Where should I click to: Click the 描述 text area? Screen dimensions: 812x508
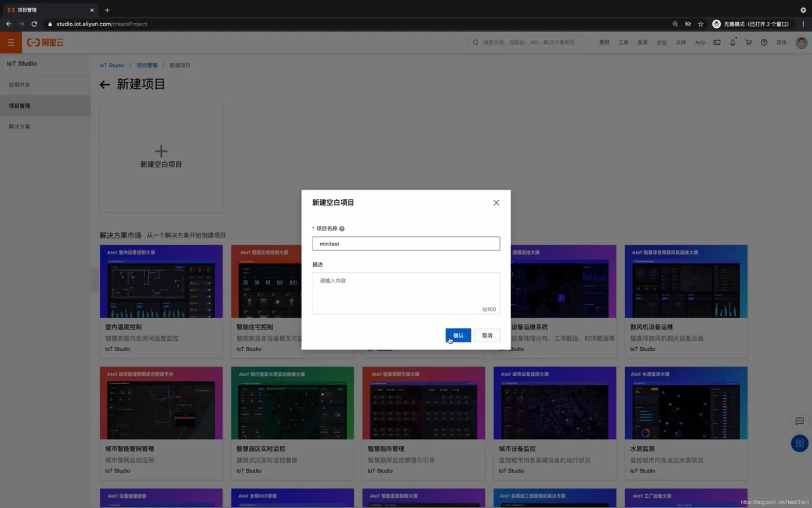pyautogui.click(x=406, y=293)
